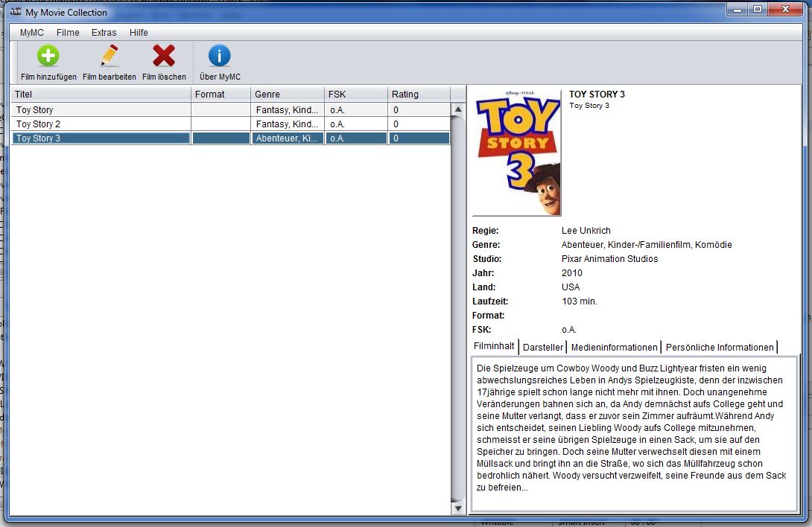The image size is (812, 527).
Task: Open the blue info Über MyMC icon
Action: coord(220,55)
